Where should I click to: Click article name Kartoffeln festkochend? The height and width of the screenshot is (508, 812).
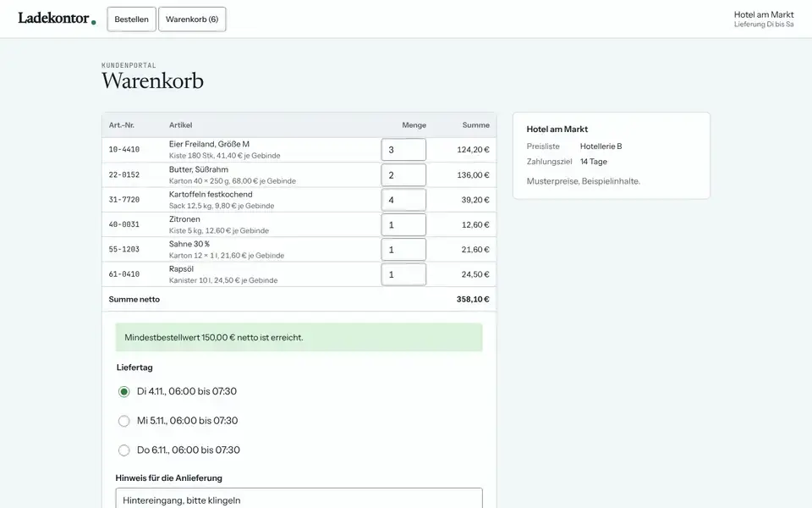[x=211, y=195]
